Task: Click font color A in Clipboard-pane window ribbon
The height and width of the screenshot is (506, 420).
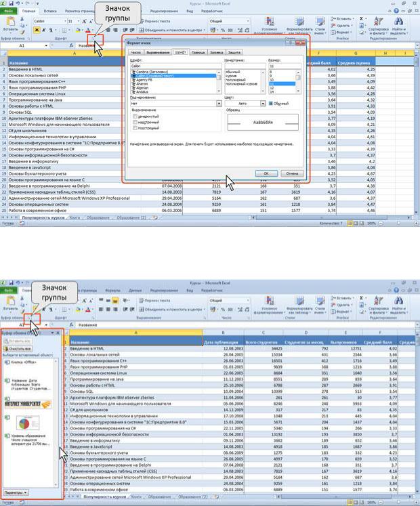Action: (87, 310)
